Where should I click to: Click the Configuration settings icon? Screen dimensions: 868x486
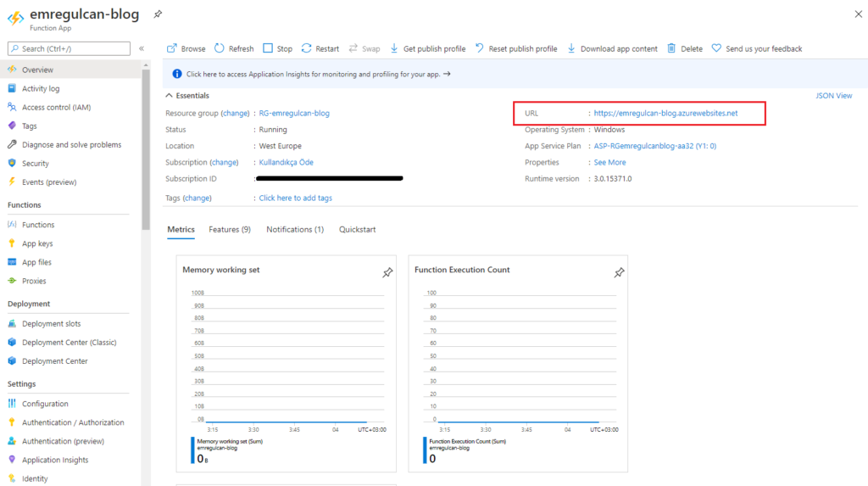[x=12, y=404]
